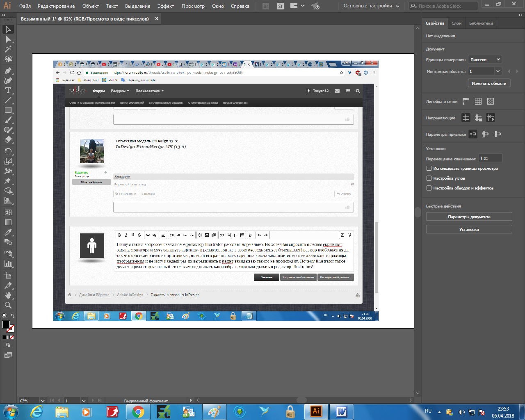
Task: Choose the Paintbrush tool
Action: pyautogui.click(x=8, y=120)
